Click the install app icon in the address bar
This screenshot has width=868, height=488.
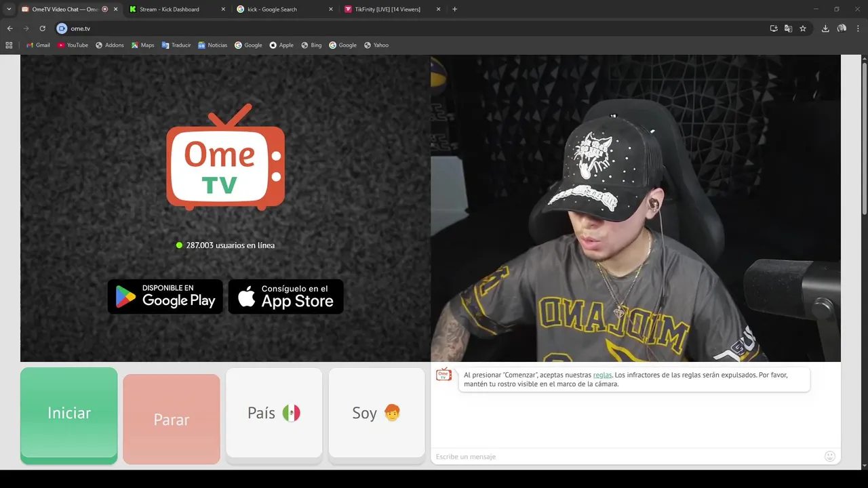point(774,28)
